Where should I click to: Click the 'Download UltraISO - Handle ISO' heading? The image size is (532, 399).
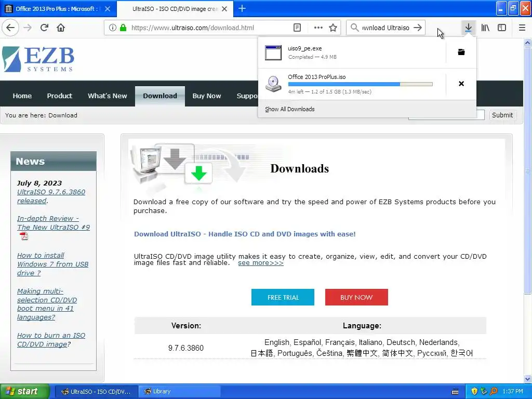(x=245, y=234)
